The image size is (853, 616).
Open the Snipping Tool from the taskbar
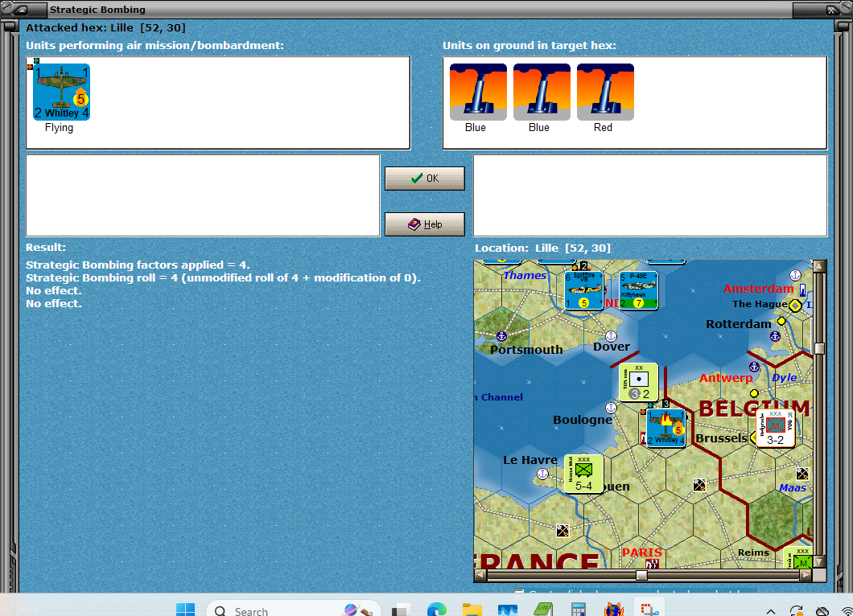tap(649, 610)
